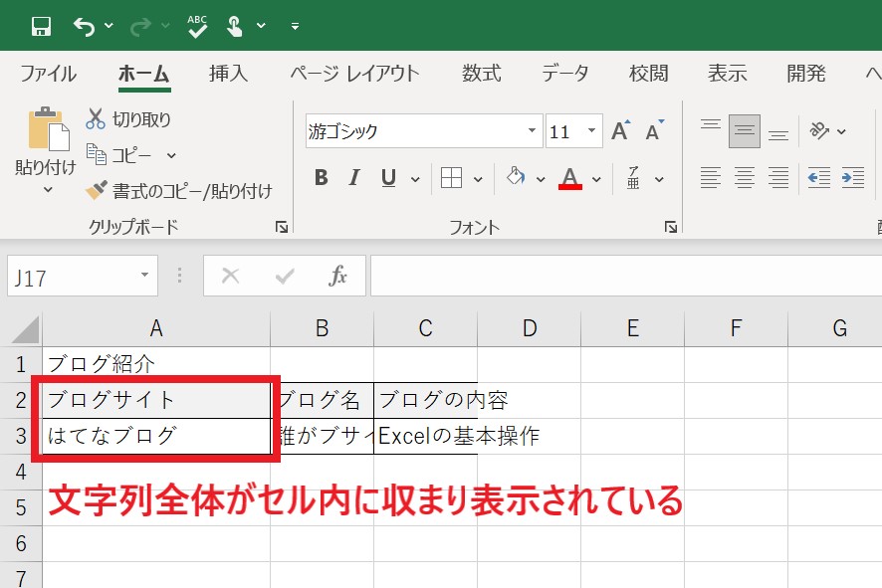The width and height of the screenshot is (882, 588).
Task: Align text right
Action: [778, 178]
